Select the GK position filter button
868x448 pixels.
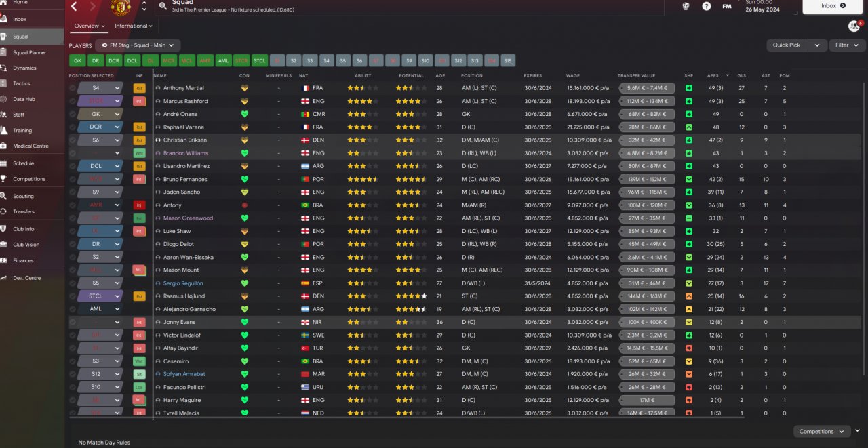coord(77,60)
